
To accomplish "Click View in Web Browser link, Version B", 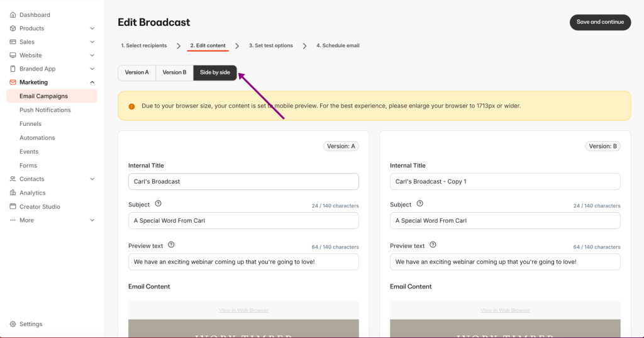I will [505, 310].
